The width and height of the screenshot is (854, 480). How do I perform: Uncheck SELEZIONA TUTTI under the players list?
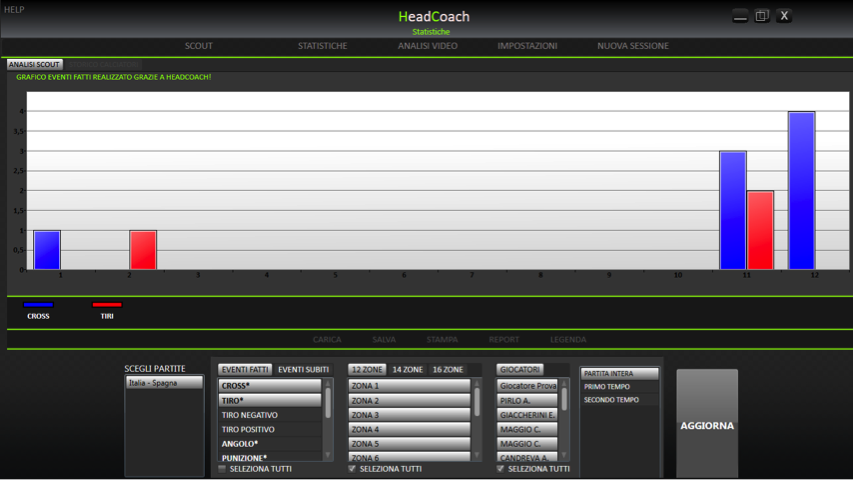[x=501, y=468]
